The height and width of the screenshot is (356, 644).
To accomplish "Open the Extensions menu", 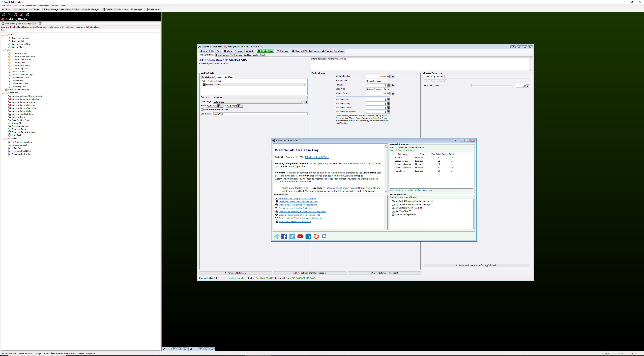I will [x=31, y=6].
